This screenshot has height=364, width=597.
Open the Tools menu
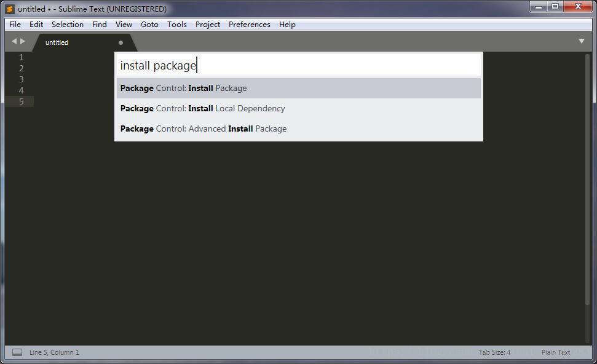click(176, 25)
